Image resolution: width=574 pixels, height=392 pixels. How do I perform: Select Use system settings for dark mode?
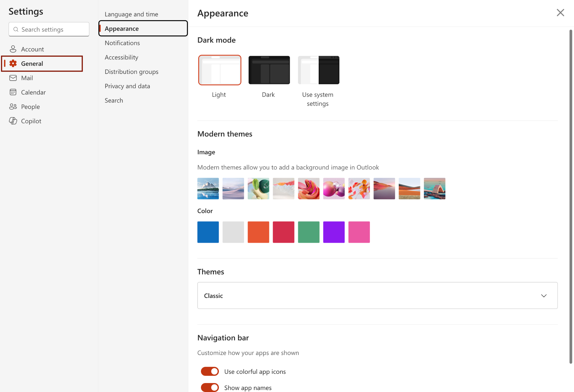tap(318, 70)
